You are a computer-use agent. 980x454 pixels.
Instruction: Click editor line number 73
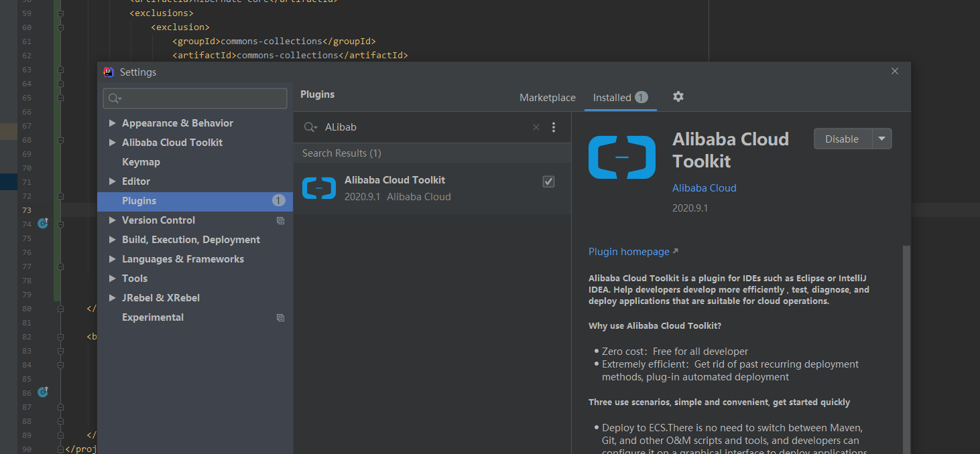26,210
